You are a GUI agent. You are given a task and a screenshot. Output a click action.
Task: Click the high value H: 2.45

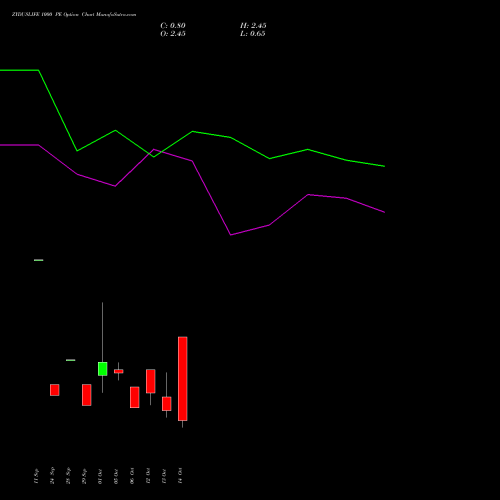click(253, 26)
